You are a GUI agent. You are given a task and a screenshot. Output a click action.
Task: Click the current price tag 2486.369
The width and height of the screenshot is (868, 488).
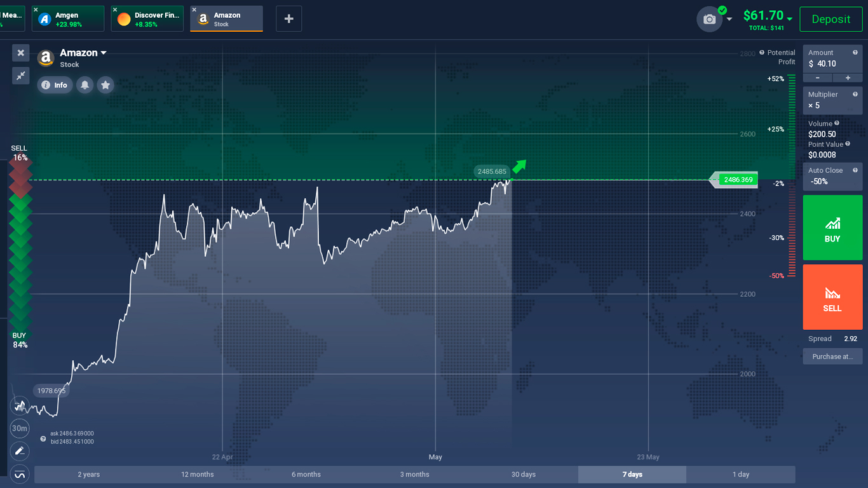point(737,180)
